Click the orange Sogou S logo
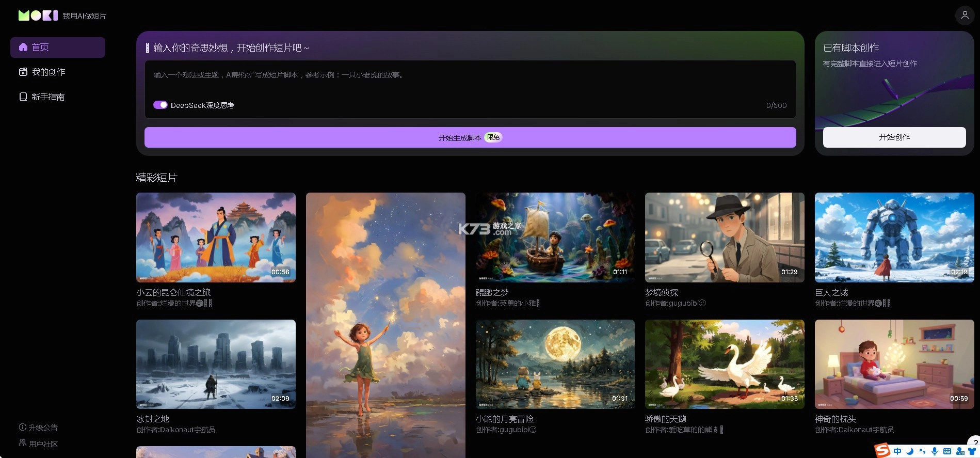The width and height of the screenshot is (980, 458). coord(882,450)
